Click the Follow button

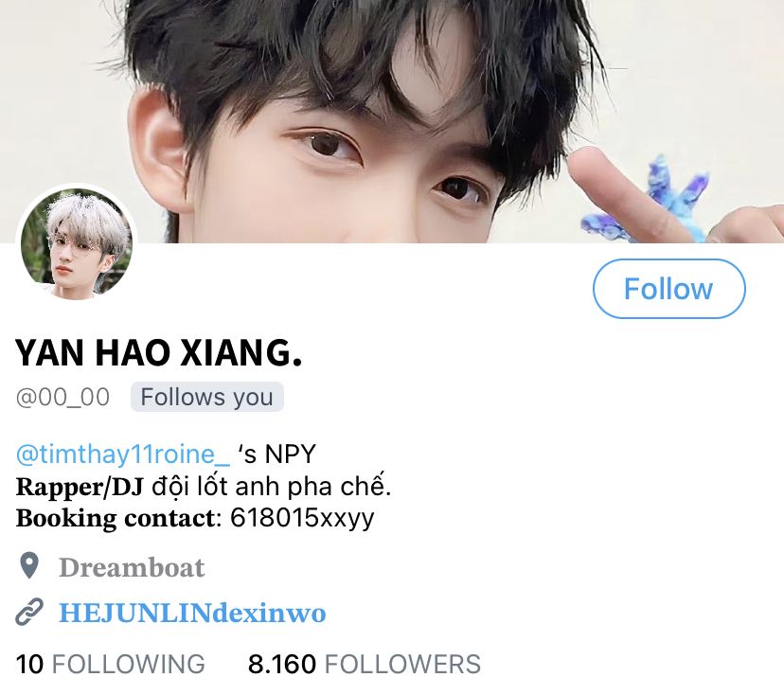[669, 289]
